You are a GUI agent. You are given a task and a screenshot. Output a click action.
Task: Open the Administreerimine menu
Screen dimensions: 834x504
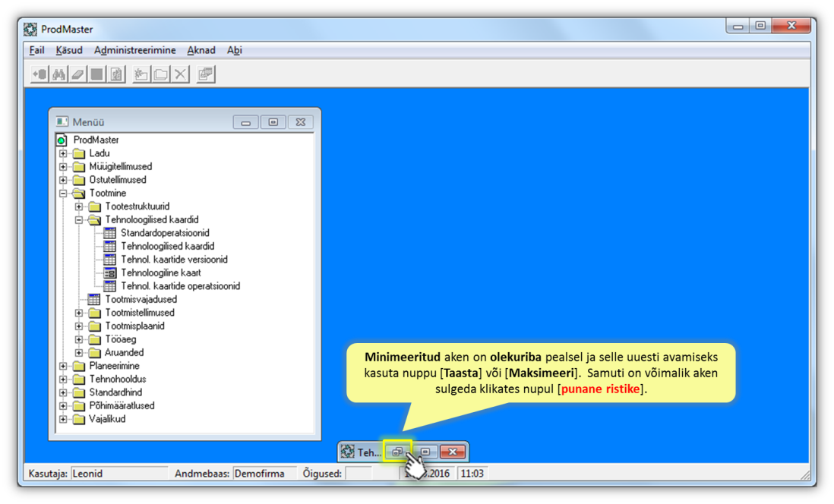tap(135, 50)
